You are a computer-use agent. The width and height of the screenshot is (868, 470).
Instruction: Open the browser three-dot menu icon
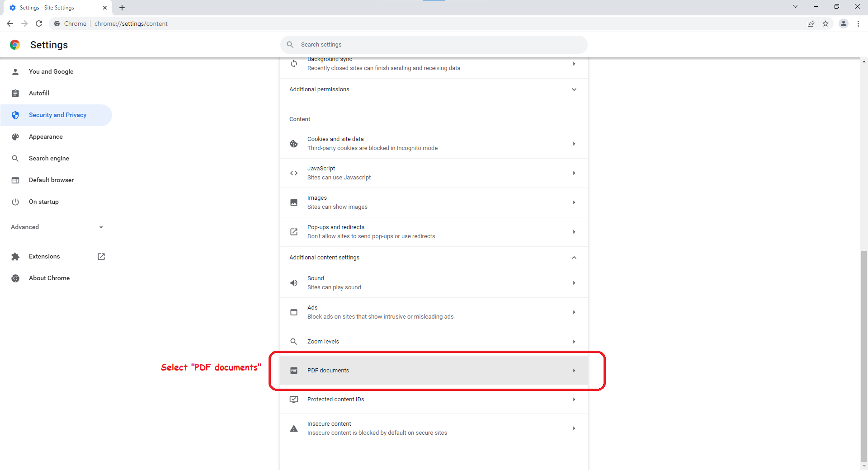click(x=859, y=23)
